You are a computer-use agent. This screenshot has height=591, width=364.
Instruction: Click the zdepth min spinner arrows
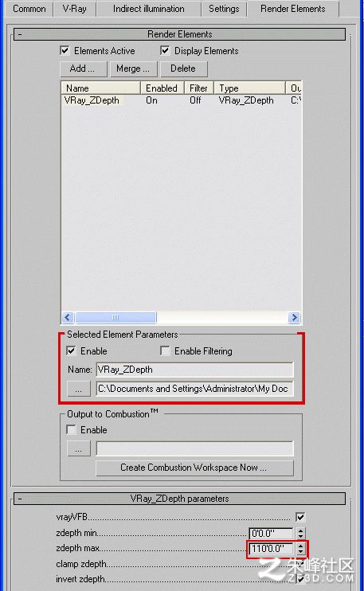(300, 533)
